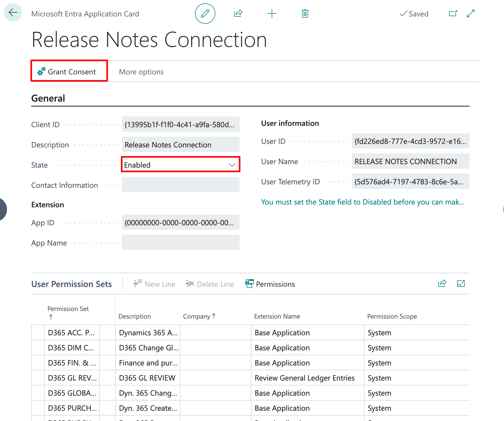Click the Release Notes Connection page title
The height and width of the screenshot is (421, 504).
[x=149, y=40]
